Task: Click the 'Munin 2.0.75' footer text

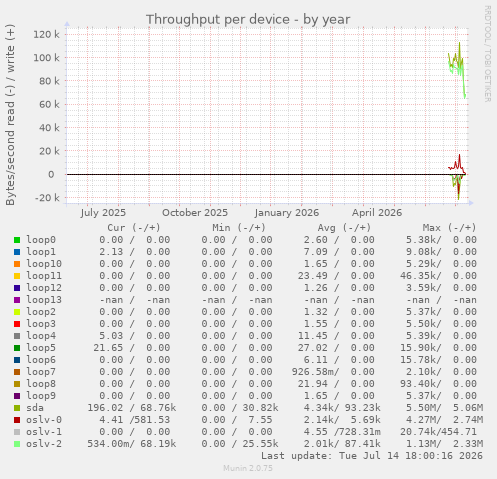Action: 248,468
